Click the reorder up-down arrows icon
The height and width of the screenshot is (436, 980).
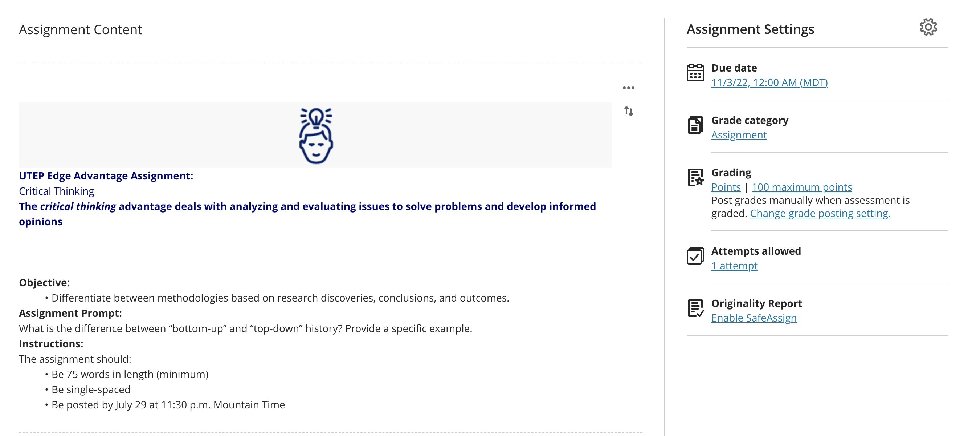pos(629,111)
